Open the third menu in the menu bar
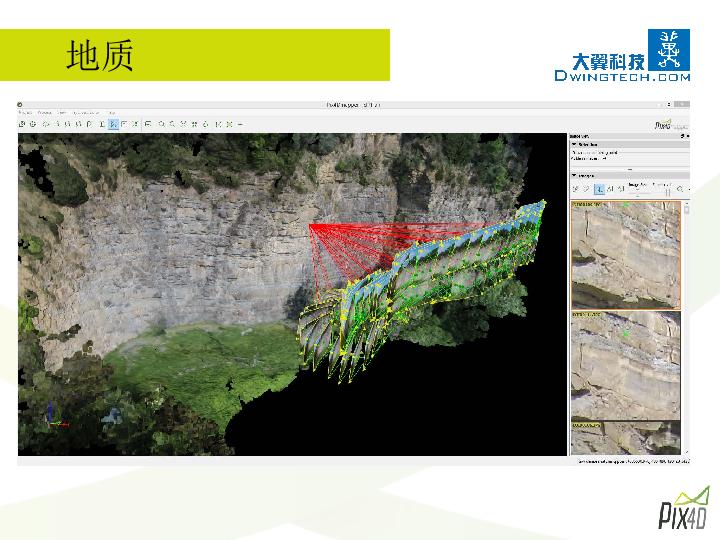720x540 pixels. tap(61, 113)
